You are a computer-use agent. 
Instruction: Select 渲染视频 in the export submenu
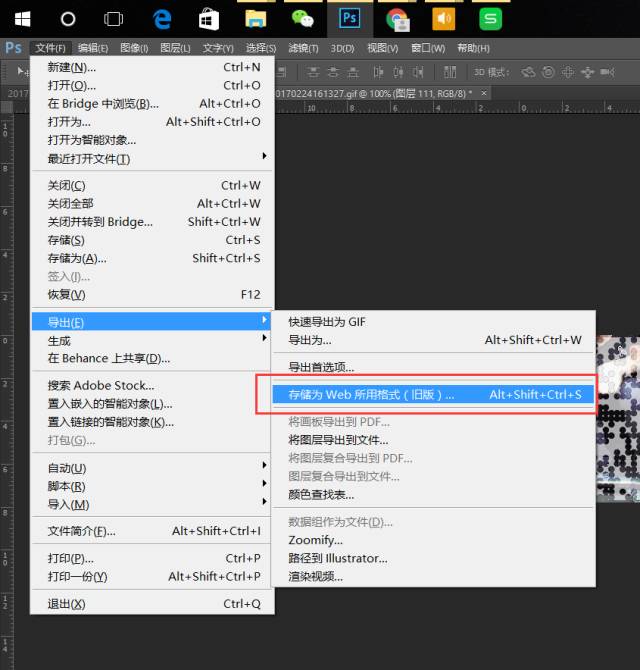(x=315, y=576)
